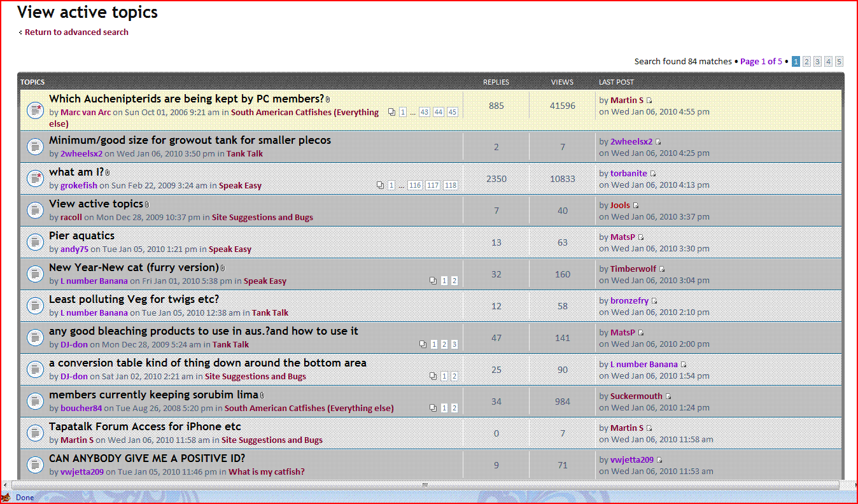Click topic icon beside 'Tapatalk Forum Access' thread
858x504 pixels.
pos(35,433)
